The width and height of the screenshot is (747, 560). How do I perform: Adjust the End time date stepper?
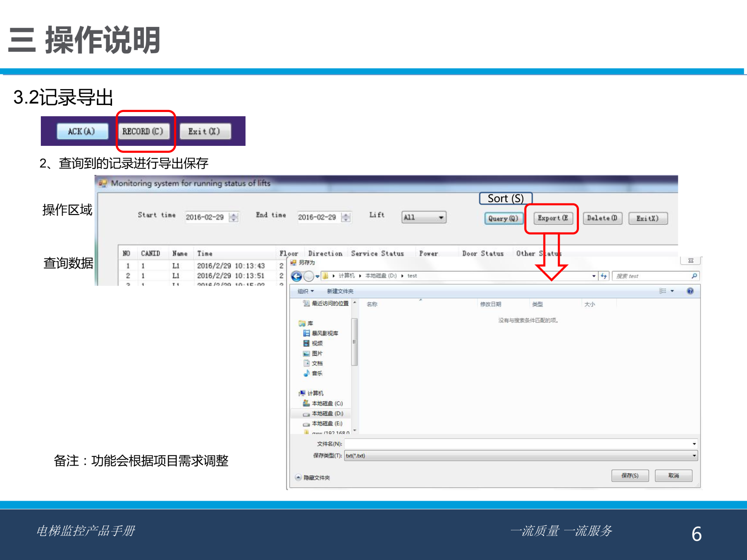[346, 217]
